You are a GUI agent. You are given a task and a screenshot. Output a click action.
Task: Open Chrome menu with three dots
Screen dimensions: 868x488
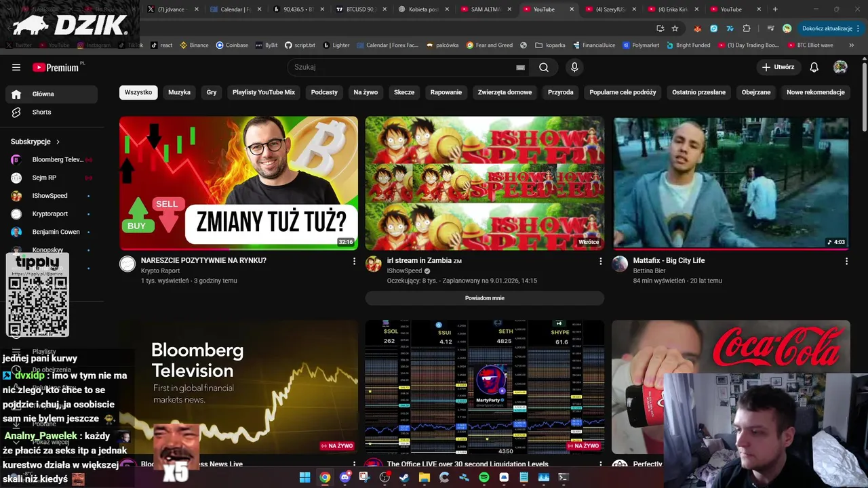[x=858, y=28]
